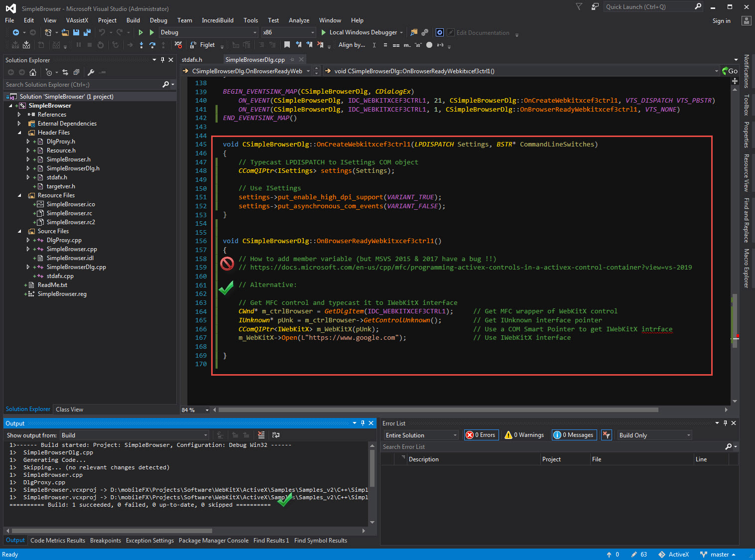This screenshot has width=755, height=560.
Task: Open the IncrediBuild menu
Action: (x=217, y=20)
